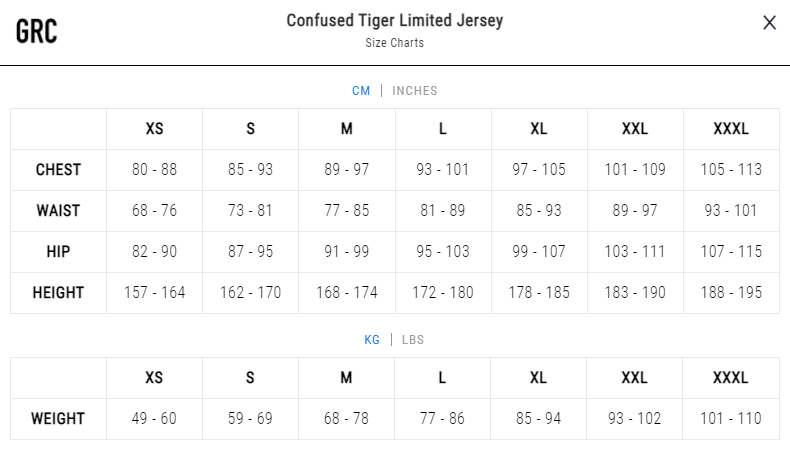
Task: Click hip value 99 - 107 for XL
Action: [x=539, y=251]
